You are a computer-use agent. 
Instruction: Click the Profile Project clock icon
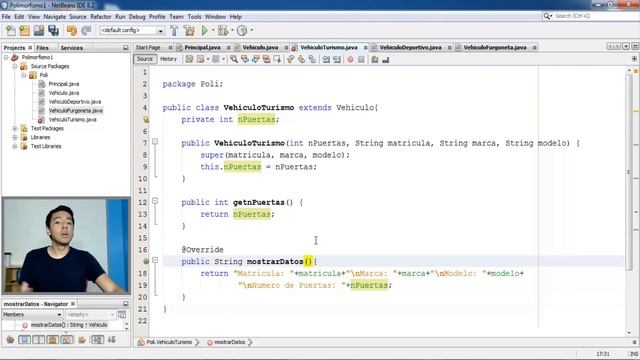coord(242,31)
